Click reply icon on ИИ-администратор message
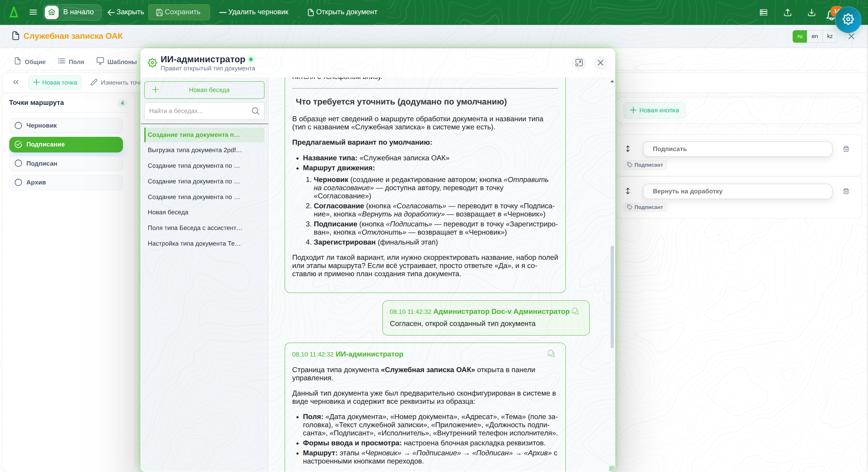Viewport: 868px width, 472px height. coord(551,354)
